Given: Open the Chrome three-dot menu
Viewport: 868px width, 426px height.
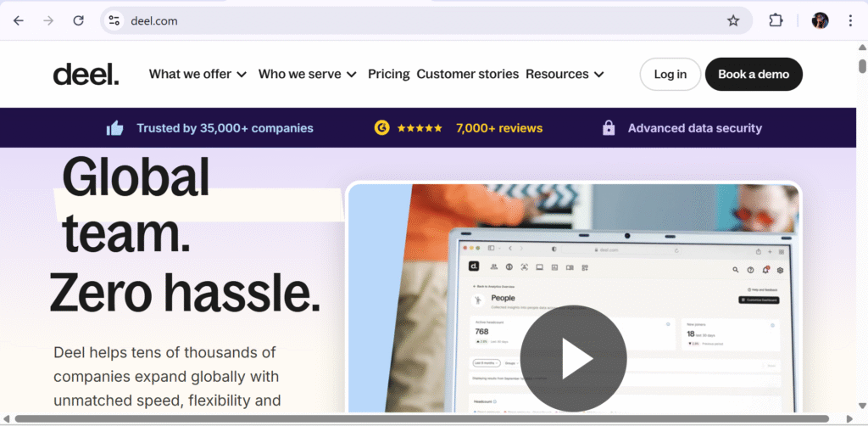Looking at the screenshot, I should point(850,21).
